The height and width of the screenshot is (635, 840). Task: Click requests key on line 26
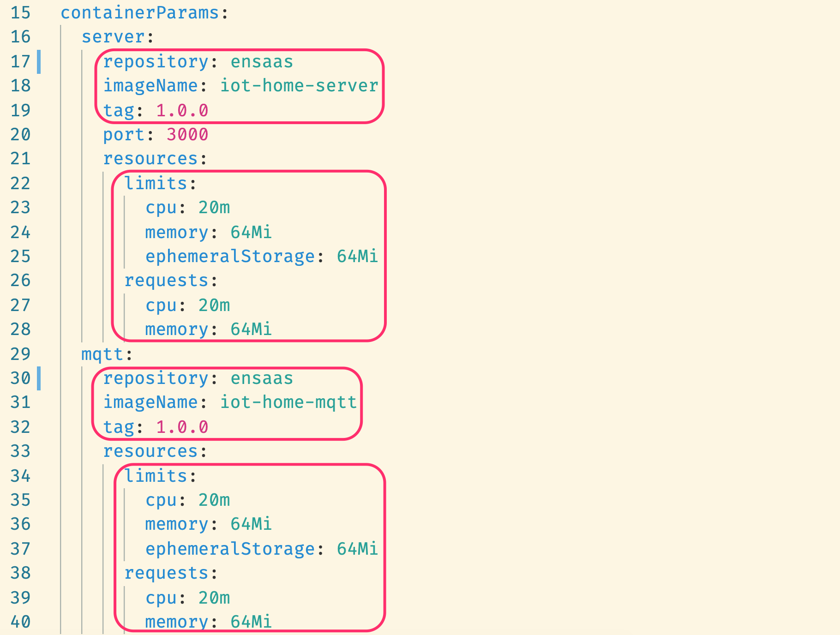[x=166, y=281]
